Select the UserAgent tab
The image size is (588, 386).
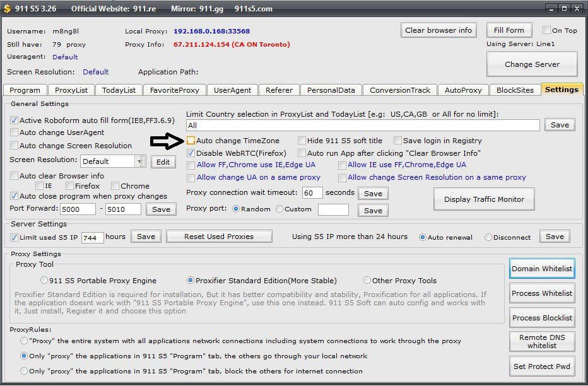point(233,90)
